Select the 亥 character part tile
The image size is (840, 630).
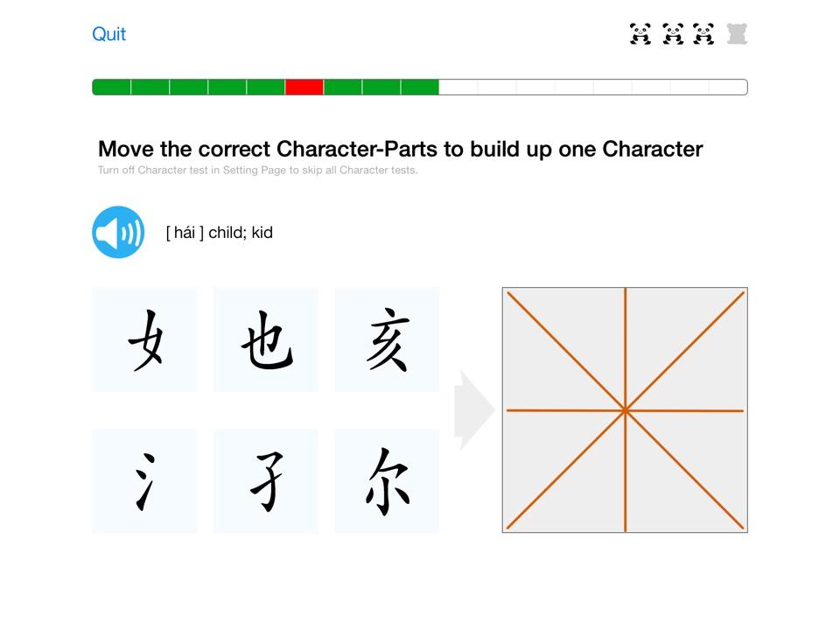coord(387,339)
